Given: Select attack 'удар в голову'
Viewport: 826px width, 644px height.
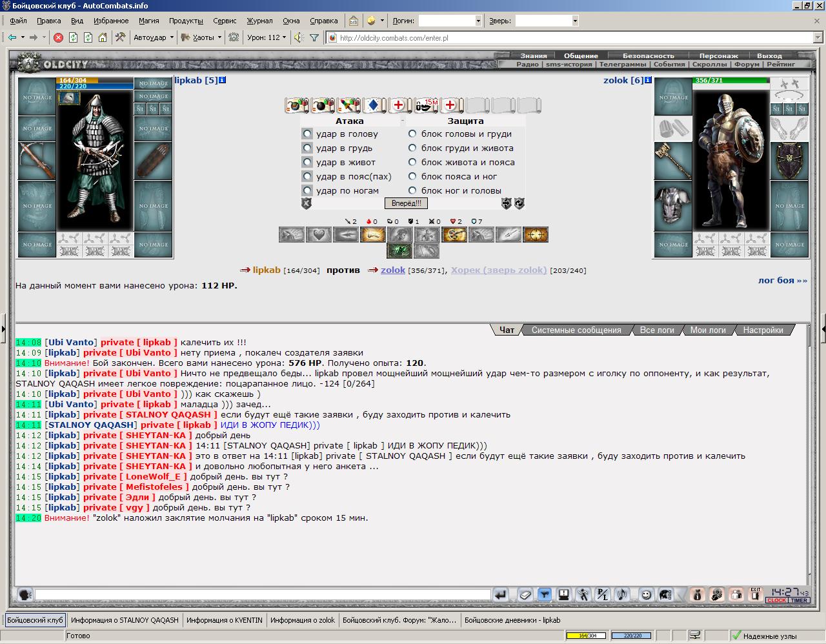Looking at the screenshot, I should pyautogui.click(x=307, y=134).
